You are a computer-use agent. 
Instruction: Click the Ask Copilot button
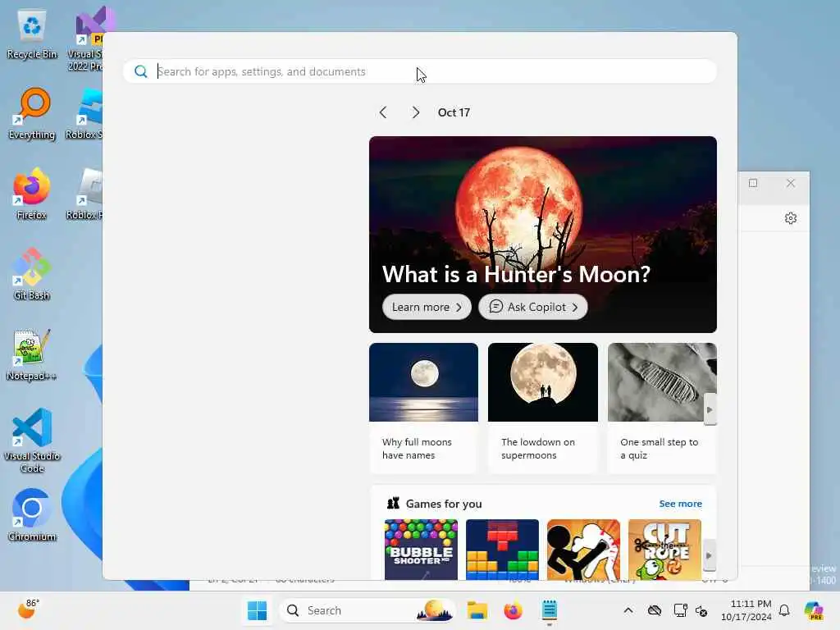point(533,307)
